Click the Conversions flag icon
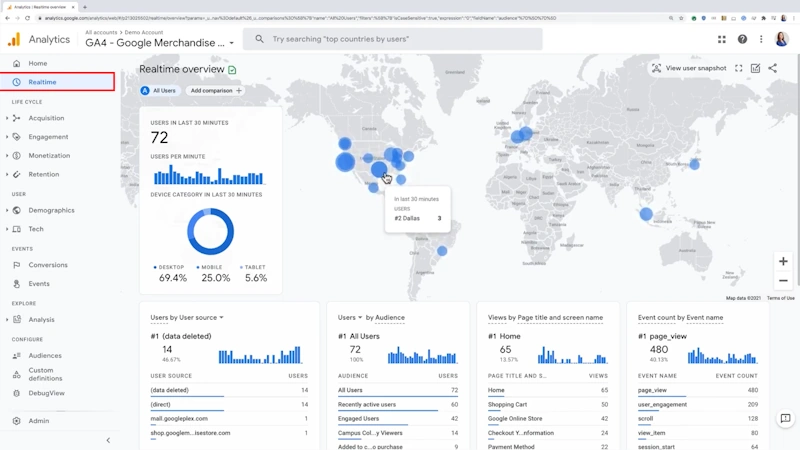Image resolution: width=800 pixels, height=450 pixels. 16,265
